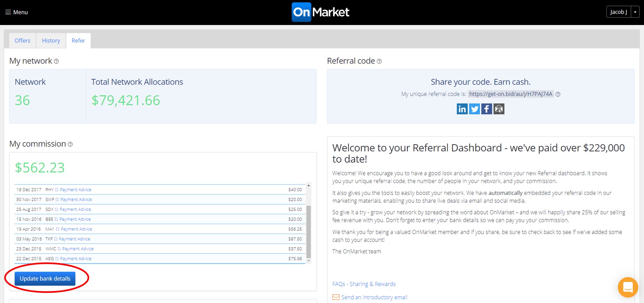Select the referral URL get-on.bid/au/j/H7PAJ74A
Screen dimensions: 644x303
pyautogui.click(x=511, y=94)
